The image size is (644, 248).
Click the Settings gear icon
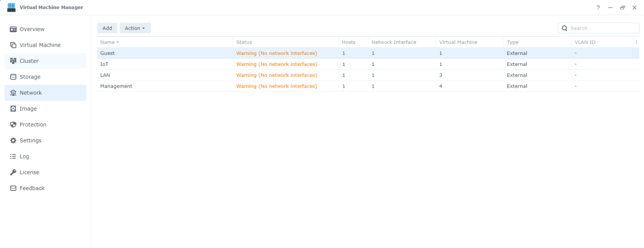pyautogui.click(x=14, y=140)
